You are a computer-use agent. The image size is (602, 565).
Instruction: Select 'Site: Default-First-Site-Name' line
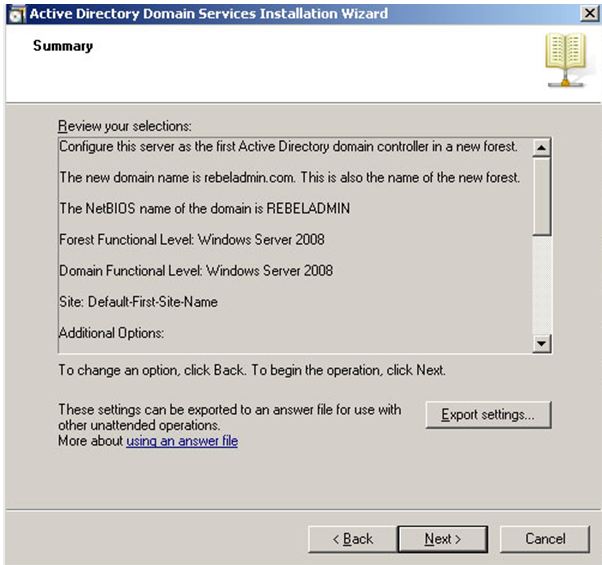(138, 302)
